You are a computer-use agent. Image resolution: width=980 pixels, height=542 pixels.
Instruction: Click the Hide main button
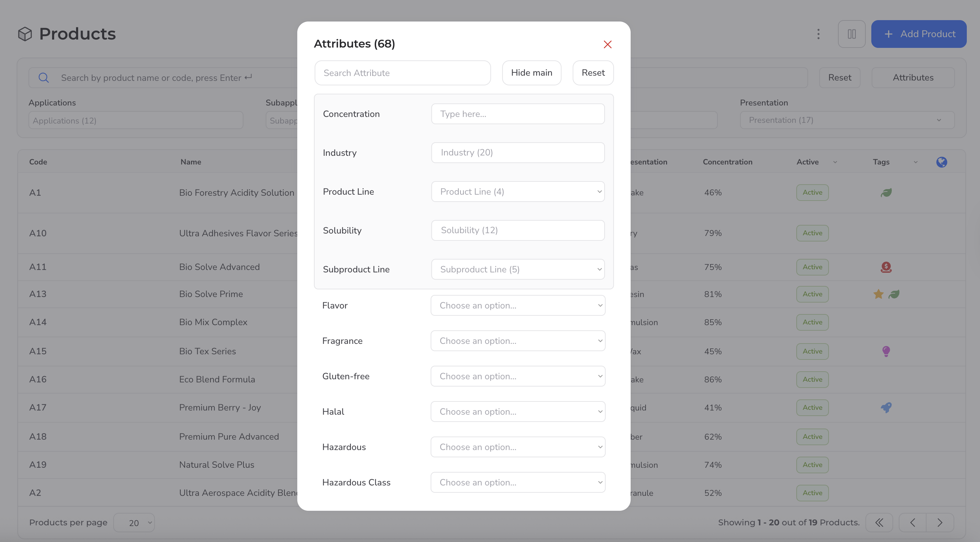(531, 73)
